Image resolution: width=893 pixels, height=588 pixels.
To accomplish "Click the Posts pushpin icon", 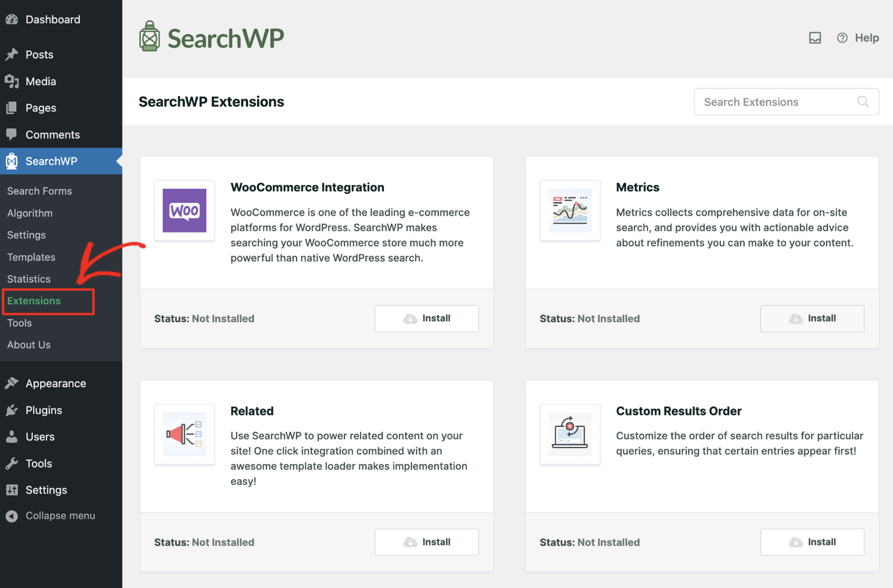I will tap(12, 55).
